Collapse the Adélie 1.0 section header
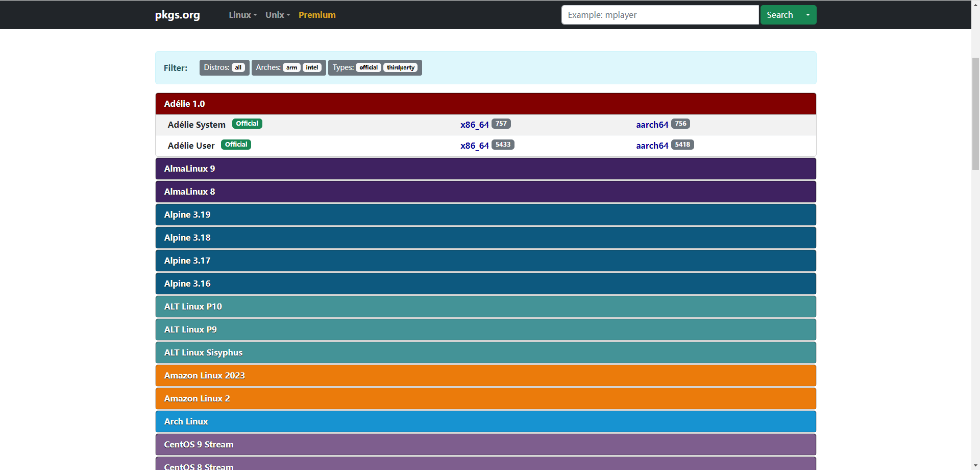The width and height of the screenshot is (980, 470). (x=485, y=104)
